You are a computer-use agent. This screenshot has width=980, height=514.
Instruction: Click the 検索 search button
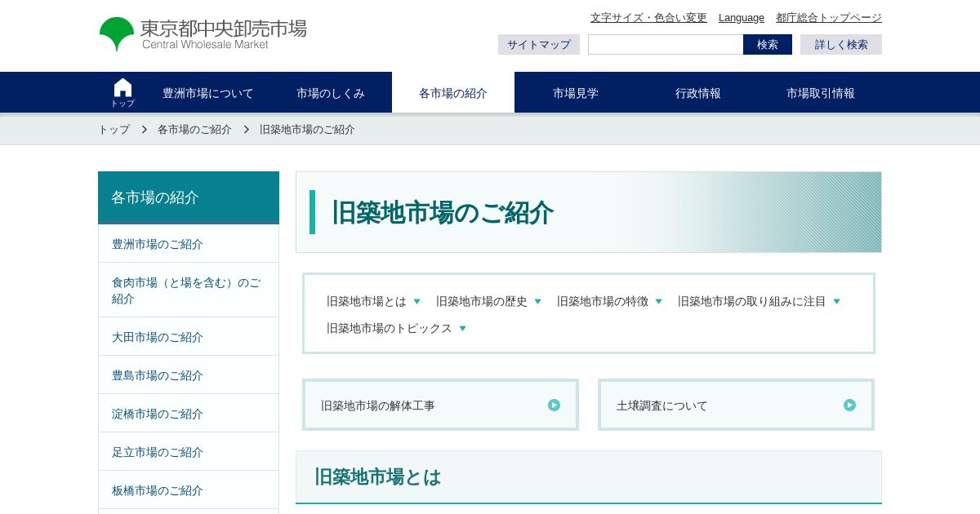(x=768, y=44)
